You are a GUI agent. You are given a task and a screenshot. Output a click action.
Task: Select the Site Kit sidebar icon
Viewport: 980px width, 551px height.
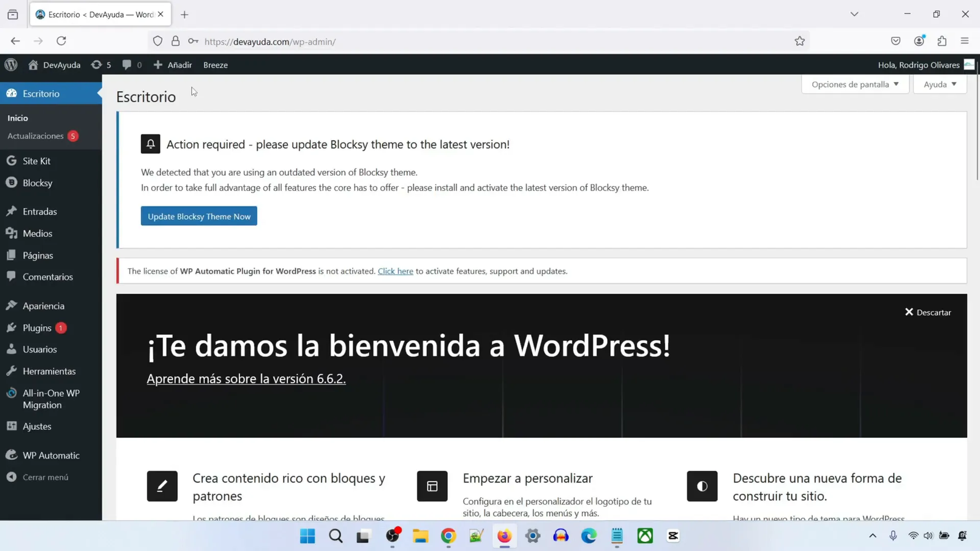tap(10, 160)
